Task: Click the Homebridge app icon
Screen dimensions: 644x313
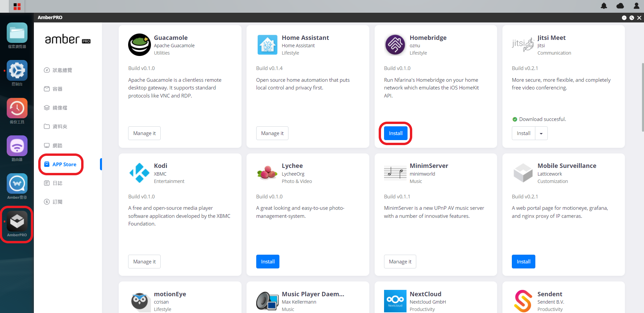Action: [x=395, y=45]
